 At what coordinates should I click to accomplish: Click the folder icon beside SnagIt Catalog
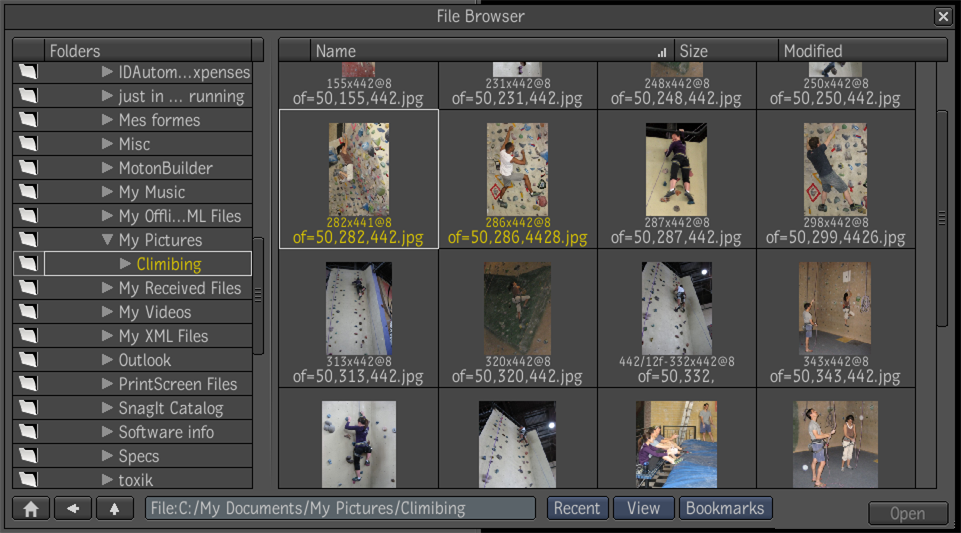click(28, 407)
